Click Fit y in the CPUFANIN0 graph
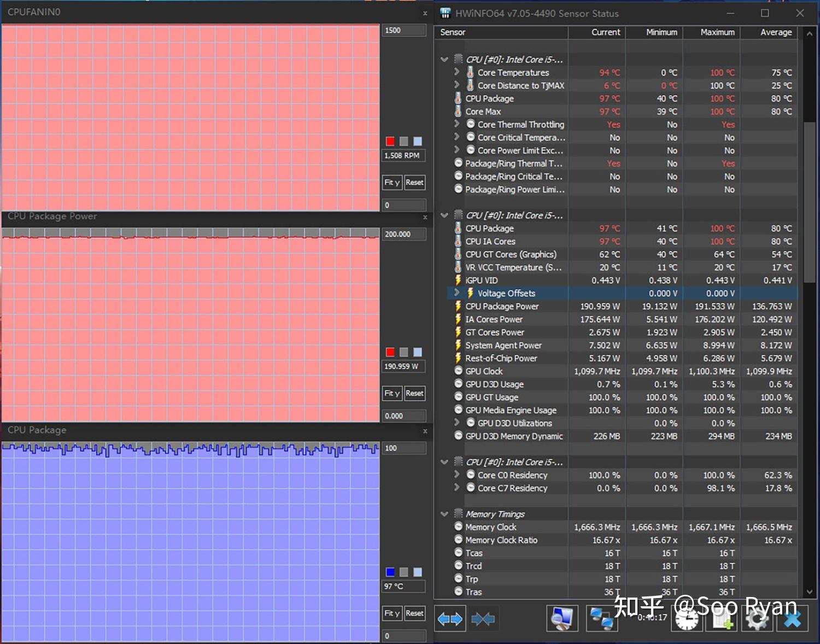Viewport: 820px width, 644px height. [x=392, y=183]
